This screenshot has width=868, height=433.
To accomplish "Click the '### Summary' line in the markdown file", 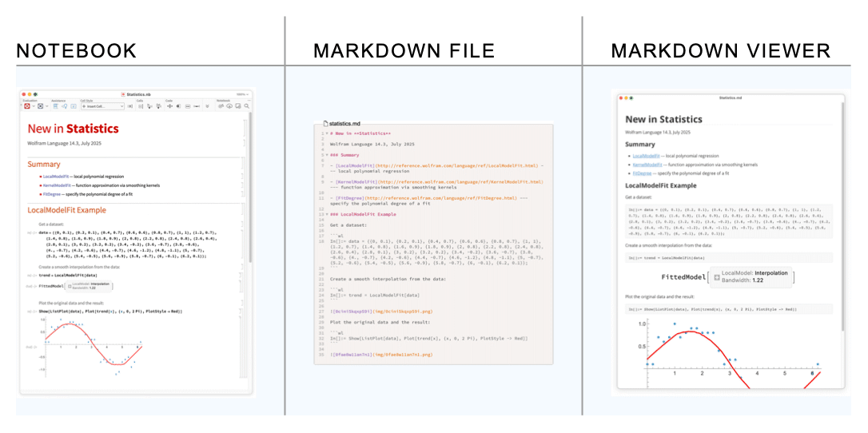I will (x=344, y=155).
